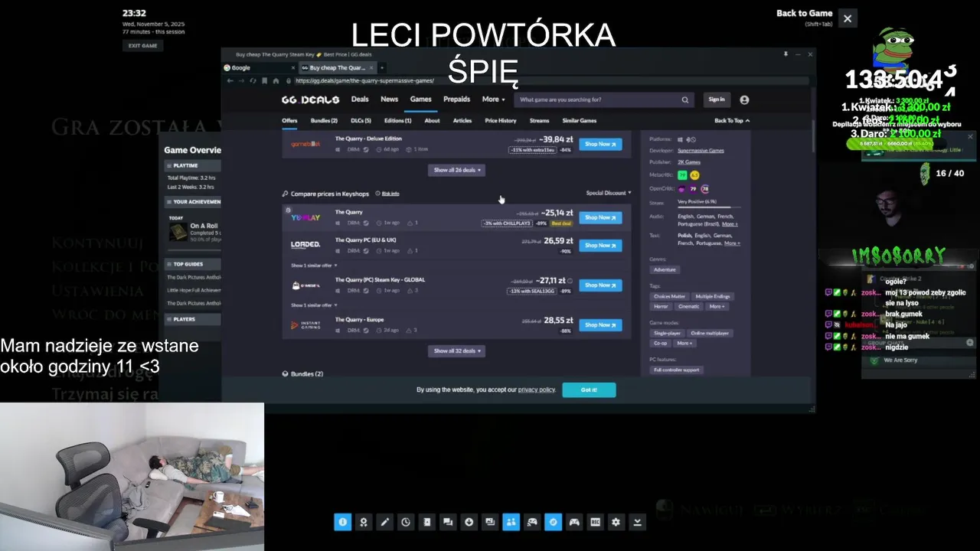Click the Sign in button
This screenshot has height=551, width=980.
point(717,99)
